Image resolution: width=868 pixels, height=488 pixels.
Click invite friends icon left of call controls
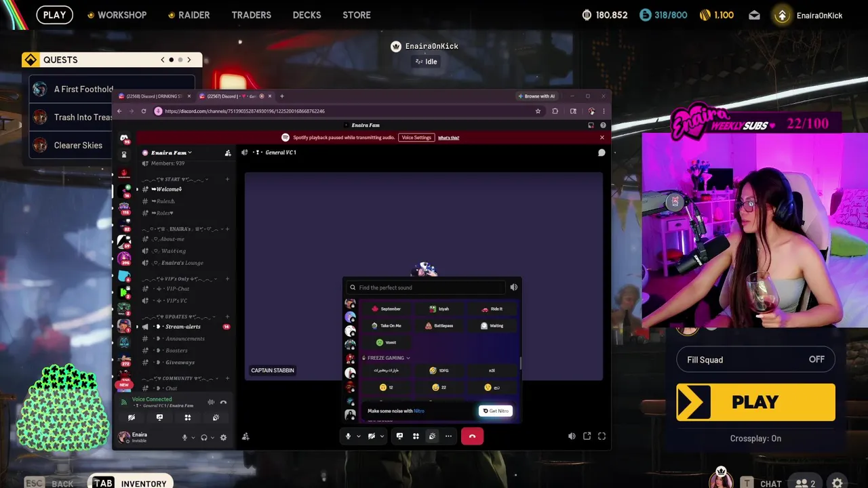click(245, 437)
